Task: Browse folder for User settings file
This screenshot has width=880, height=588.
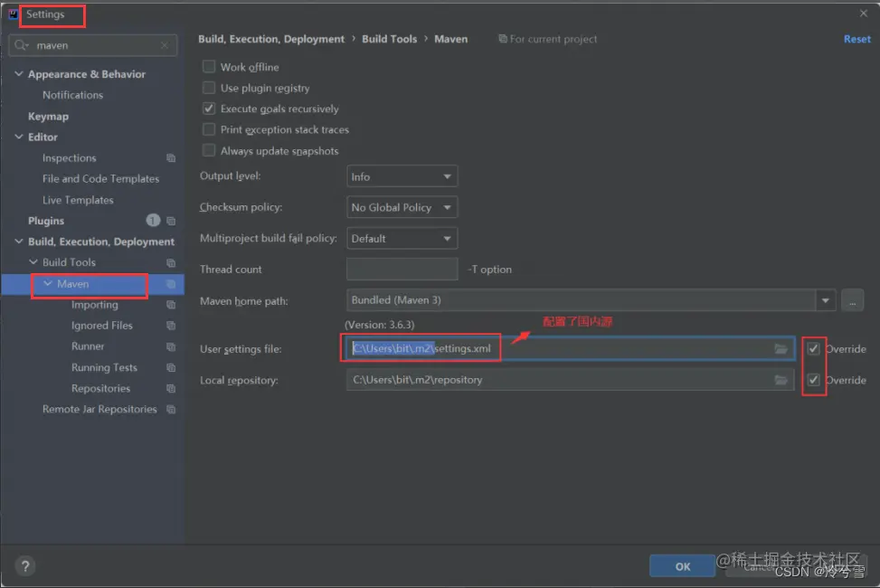Action: (781, 349)
